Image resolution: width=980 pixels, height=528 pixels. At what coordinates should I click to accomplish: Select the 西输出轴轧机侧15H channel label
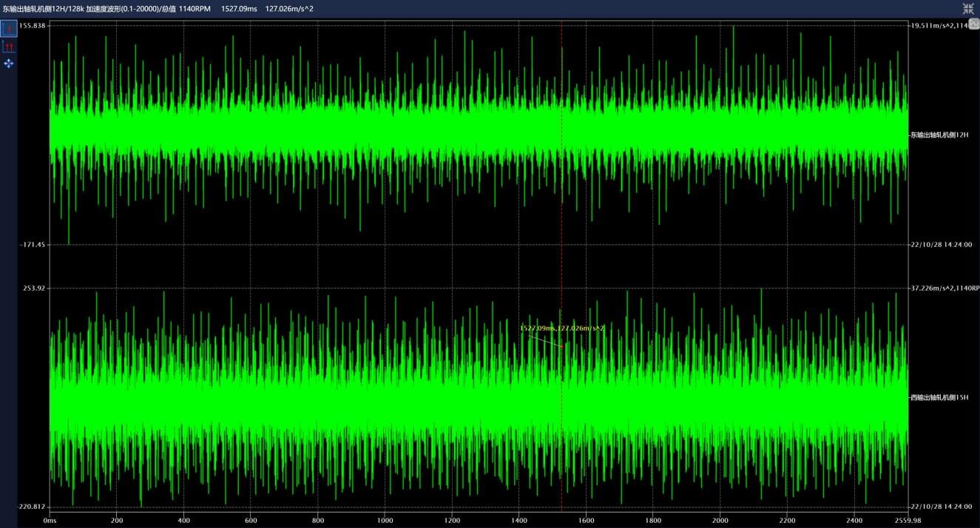[x=939, y=397]
